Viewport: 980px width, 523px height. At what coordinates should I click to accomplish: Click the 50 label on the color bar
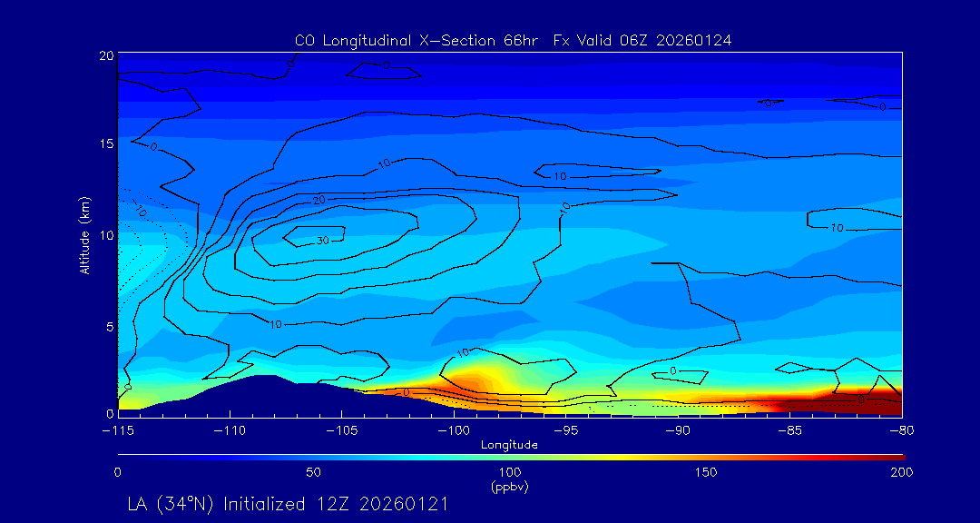coord(313,472)
